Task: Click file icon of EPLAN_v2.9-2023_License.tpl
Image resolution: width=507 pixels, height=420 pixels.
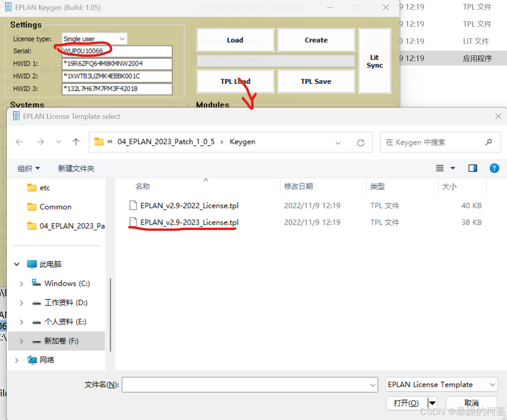Action: [133, 222]
